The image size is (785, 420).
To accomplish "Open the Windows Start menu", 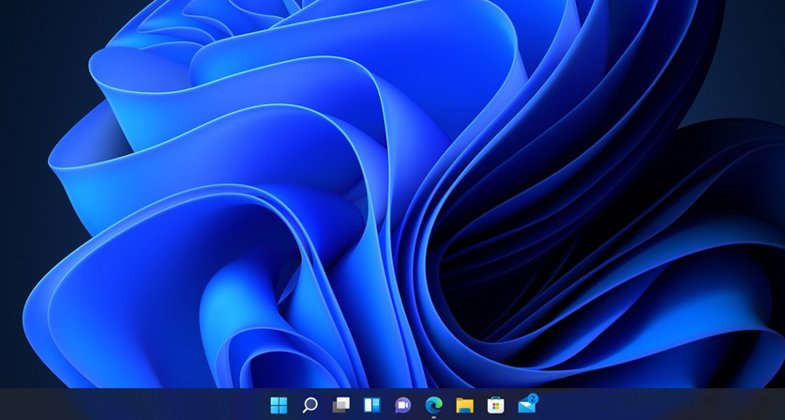I will coord(279,404).
